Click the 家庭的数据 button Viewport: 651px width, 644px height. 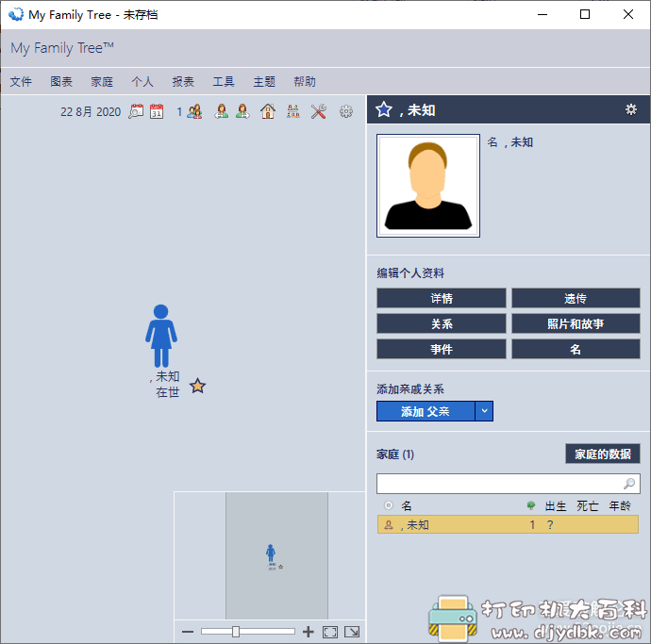(603, 454)
